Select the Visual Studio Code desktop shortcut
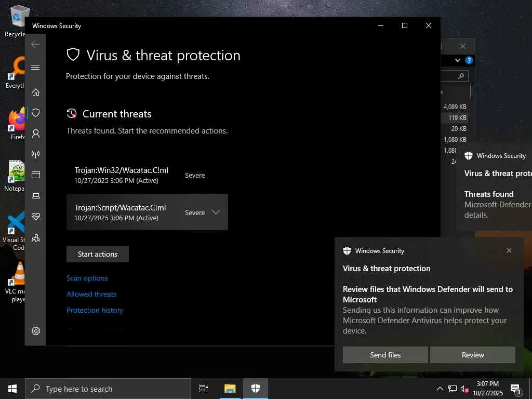The width and height of the screenshot is (532, 399). 14,231
